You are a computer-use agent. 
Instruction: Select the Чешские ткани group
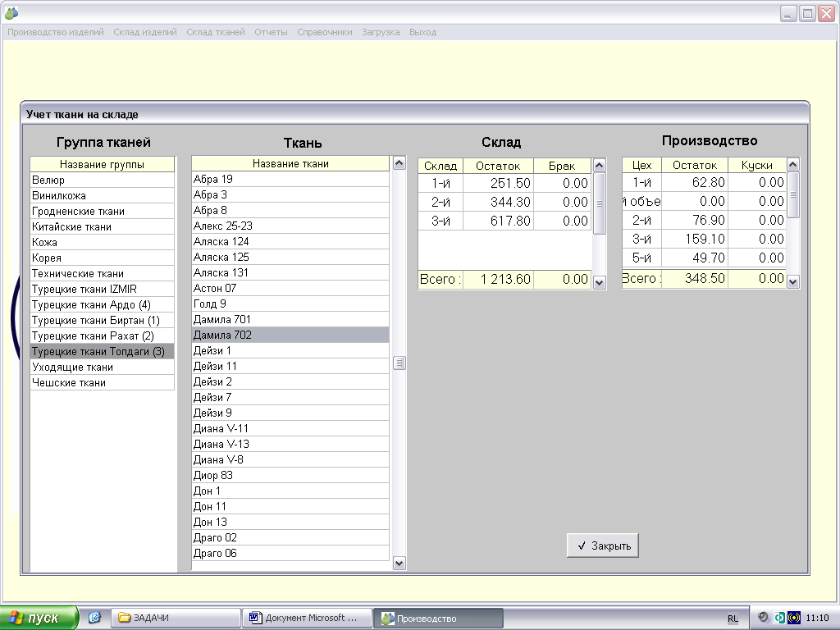[x=103, y=382]
